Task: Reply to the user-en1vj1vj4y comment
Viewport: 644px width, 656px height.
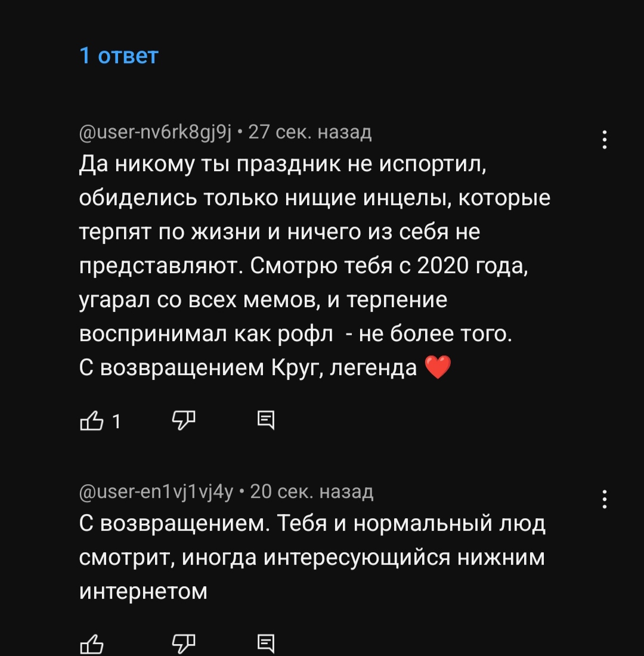Action: click(x=266, y=644)
